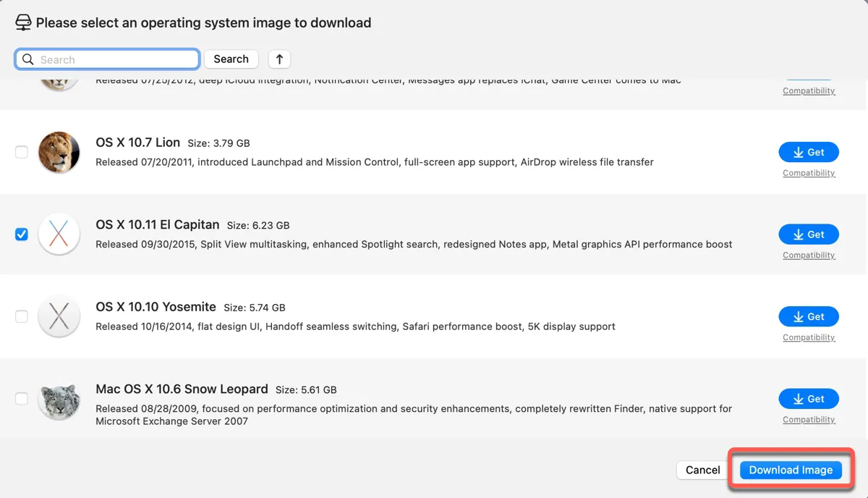Click the Download Image button
The height and width of the screenshot is (498, 868).
click(791, 470)
